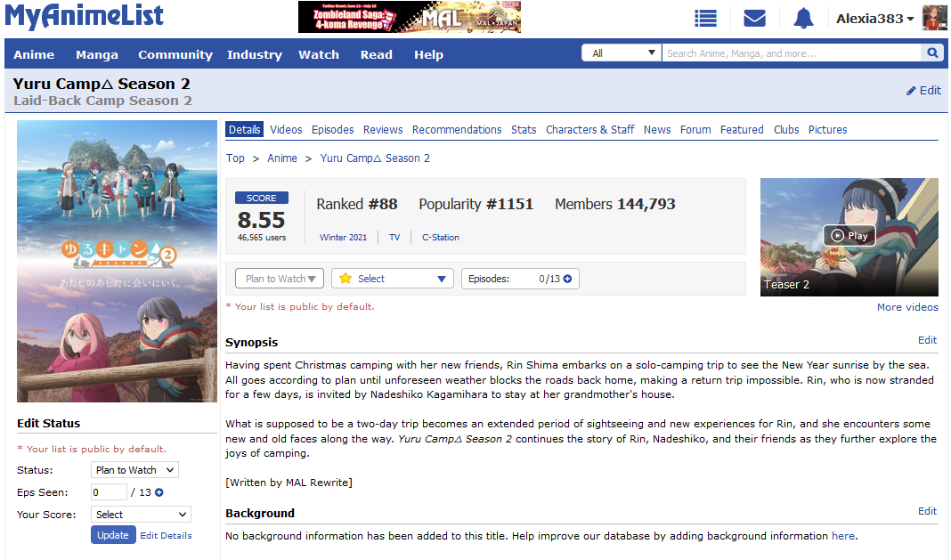Switch to the Stats tab

click(524, 129)
